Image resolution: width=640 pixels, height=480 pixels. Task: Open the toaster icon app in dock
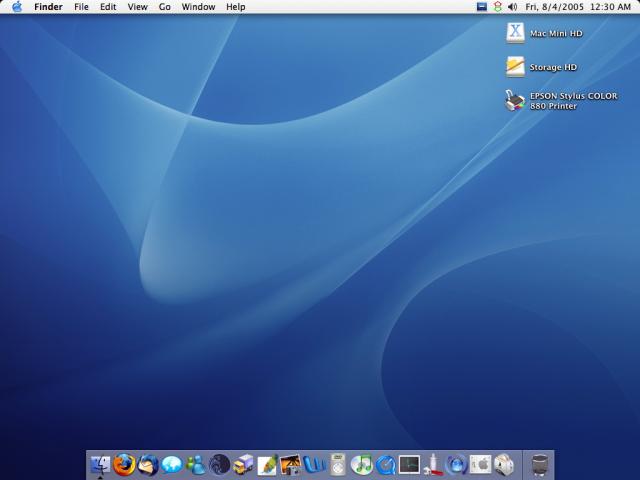(504, 464)
